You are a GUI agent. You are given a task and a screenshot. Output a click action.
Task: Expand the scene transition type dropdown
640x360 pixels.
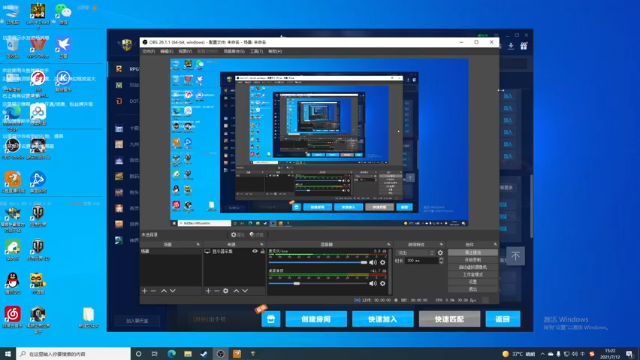(415, 253)
